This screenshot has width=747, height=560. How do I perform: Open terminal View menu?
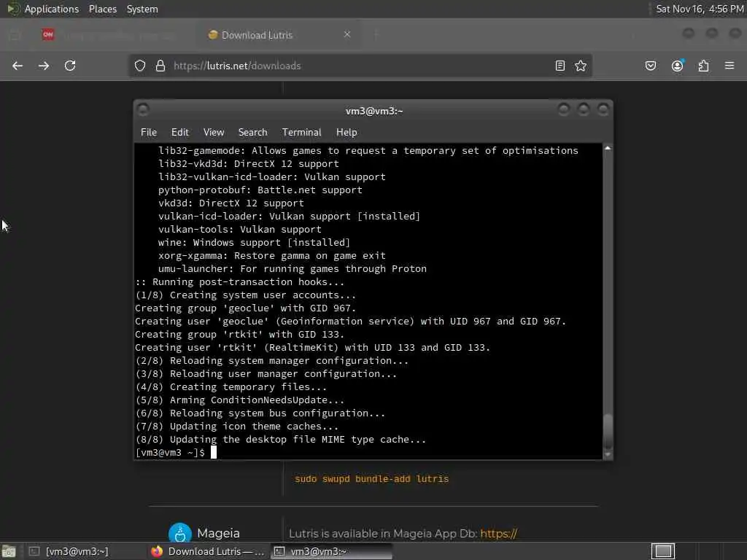tap(214, 133)
